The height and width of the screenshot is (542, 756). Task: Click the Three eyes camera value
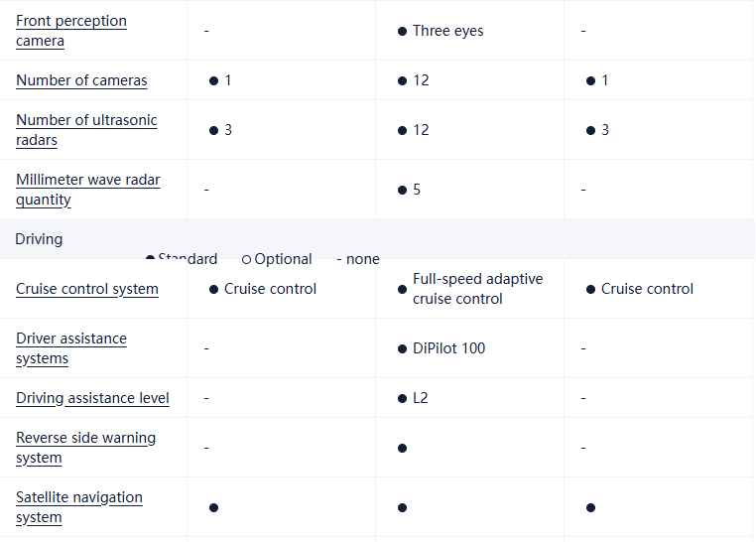[x=447, y=31]
